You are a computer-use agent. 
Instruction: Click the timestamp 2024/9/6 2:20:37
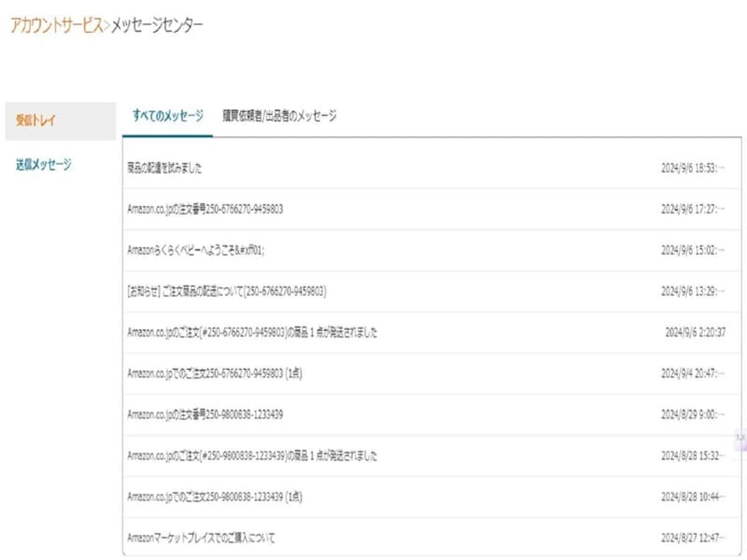click(695, 333)
